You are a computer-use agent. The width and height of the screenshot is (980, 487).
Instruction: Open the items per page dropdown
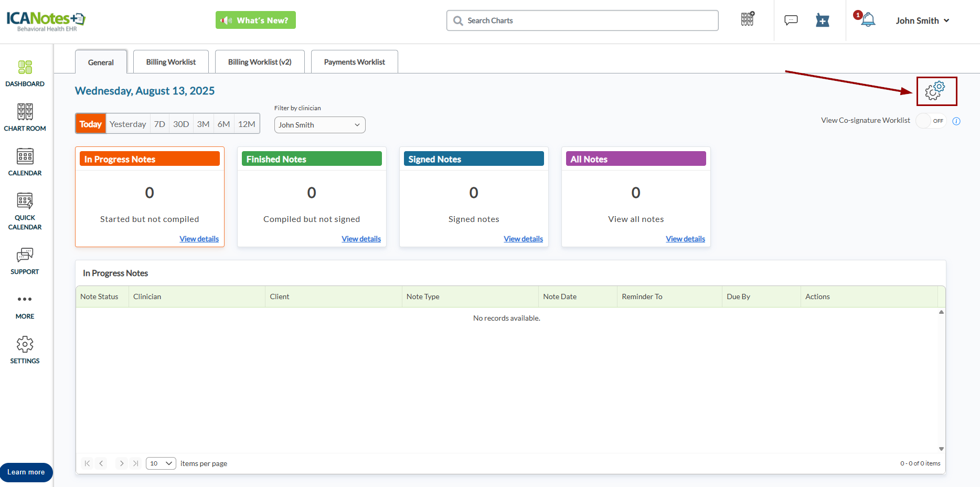pyautogui.click(x=161, y=463)
